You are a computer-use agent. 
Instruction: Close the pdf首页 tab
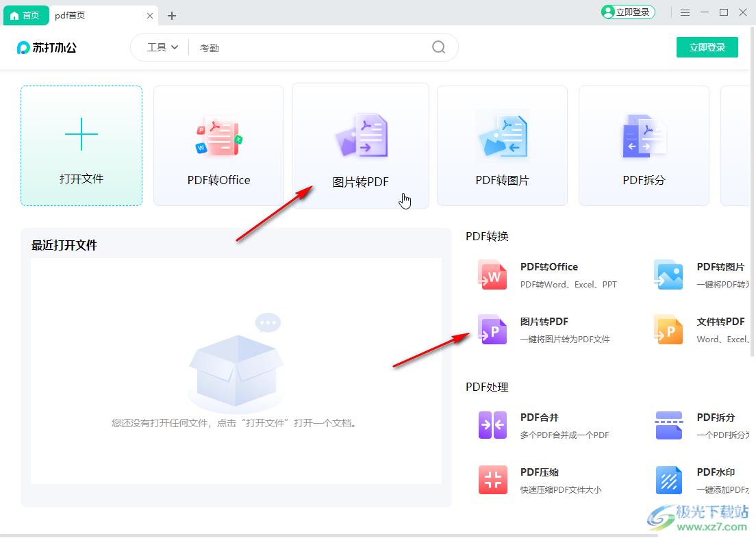pos(149,16)
